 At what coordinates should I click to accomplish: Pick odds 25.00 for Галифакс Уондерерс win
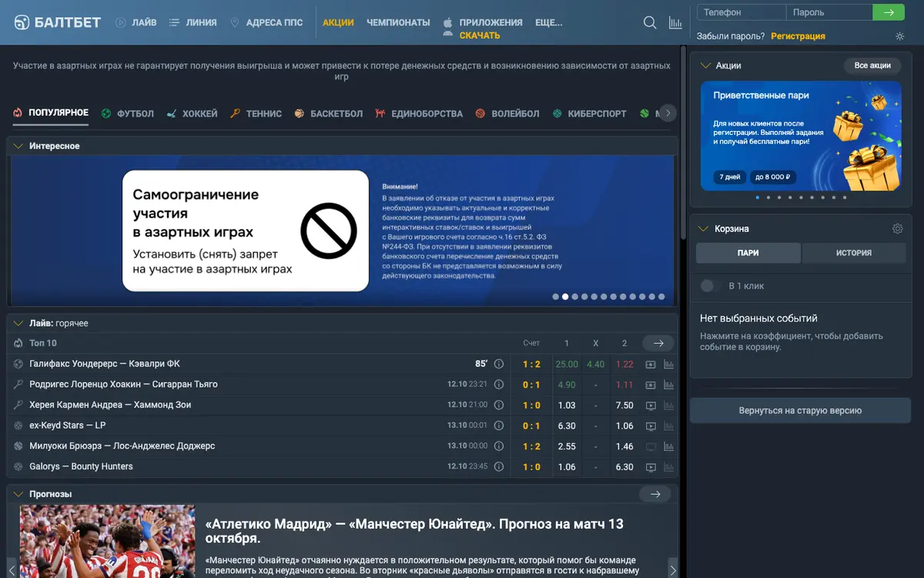[567, 364]
